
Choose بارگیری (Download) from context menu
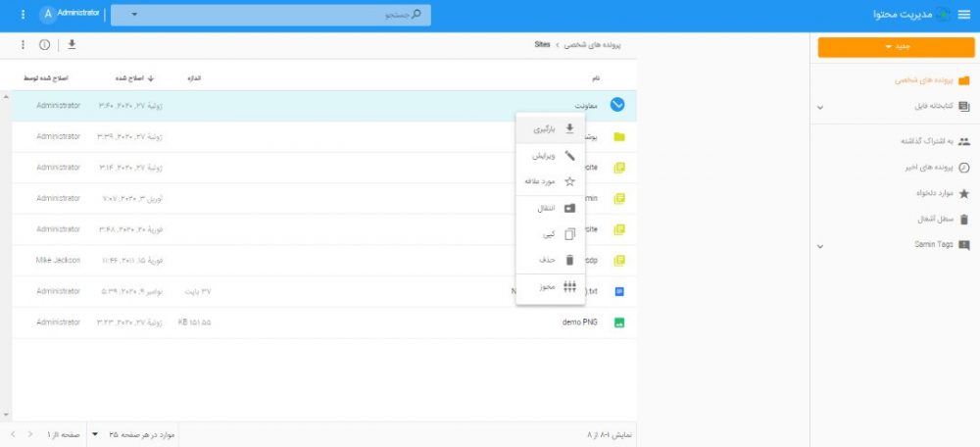point(551,128)
